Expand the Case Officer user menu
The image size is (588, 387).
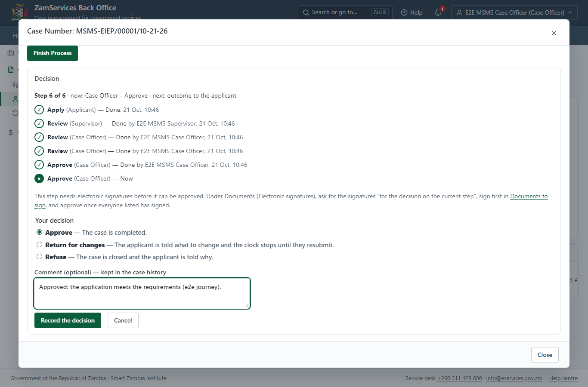click(x=514, y=12)
